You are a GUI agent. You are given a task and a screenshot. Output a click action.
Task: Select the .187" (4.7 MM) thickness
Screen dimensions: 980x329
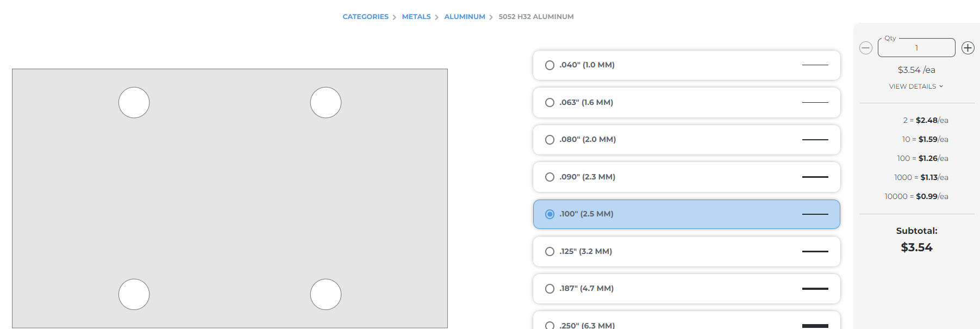click(550, 289)
